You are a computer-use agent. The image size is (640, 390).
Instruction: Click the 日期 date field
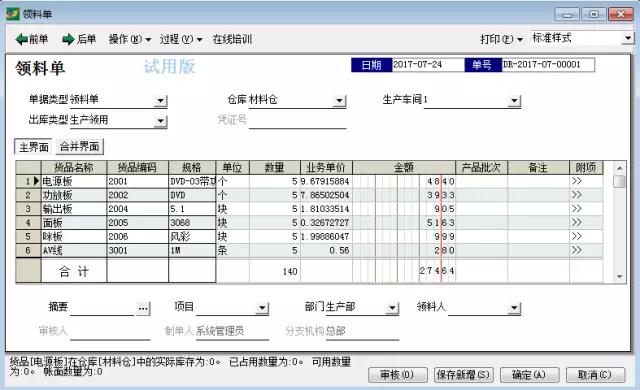427,64
